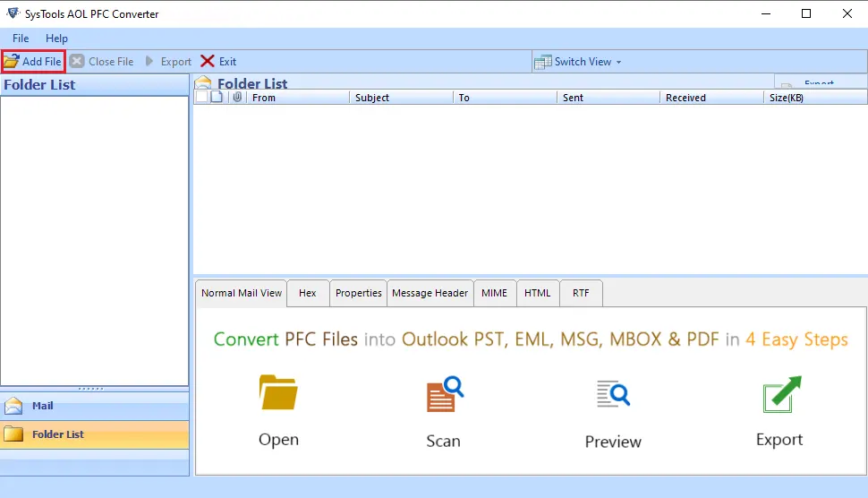Click the green arrow Export icon

click(781, 394)
